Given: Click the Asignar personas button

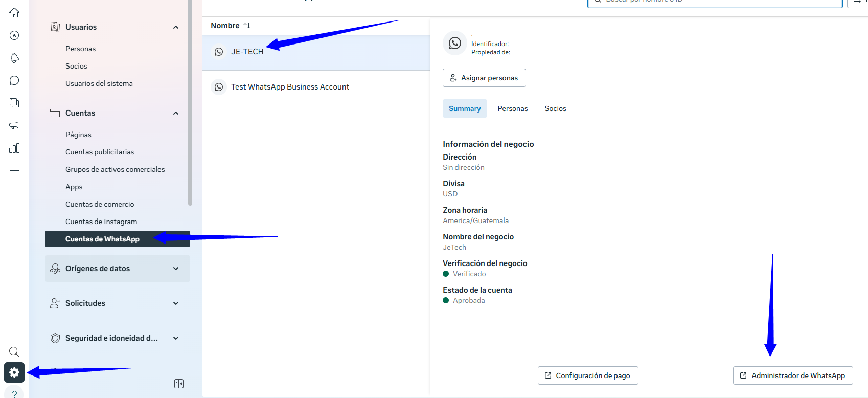Looking at the screenshot, I should click(484, 78).
